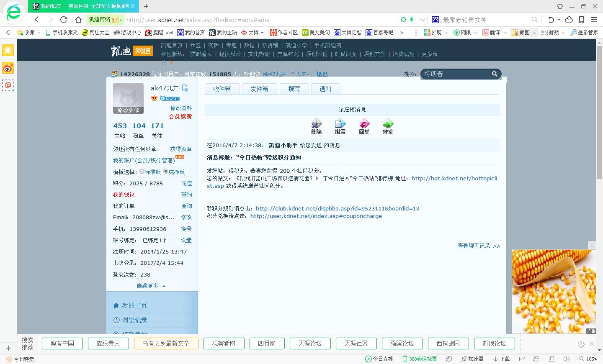This screenshot has height=364, width=603.
Task: Close the search recommendation bar
Action: pyautogui.click(x=592, y=344)
